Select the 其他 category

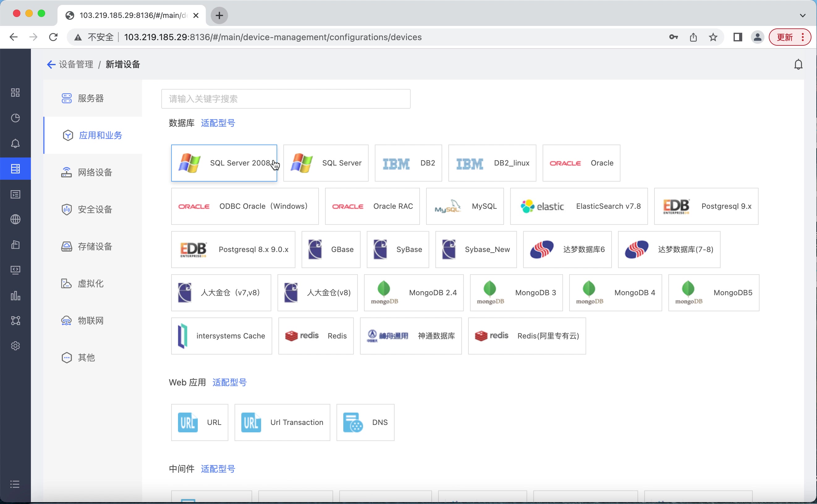(x=93, y=357)
